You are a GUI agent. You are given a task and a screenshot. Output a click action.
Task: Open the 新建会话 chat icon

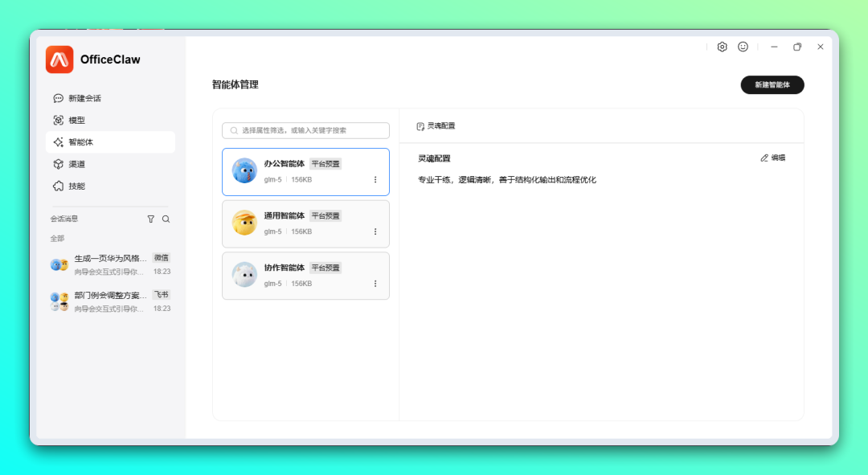57,97
